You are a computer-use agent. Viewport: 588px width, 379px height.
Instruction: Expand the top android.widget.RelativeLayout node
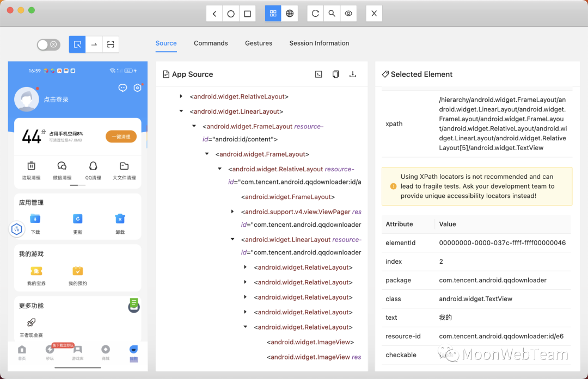click(x=181, y=97)
